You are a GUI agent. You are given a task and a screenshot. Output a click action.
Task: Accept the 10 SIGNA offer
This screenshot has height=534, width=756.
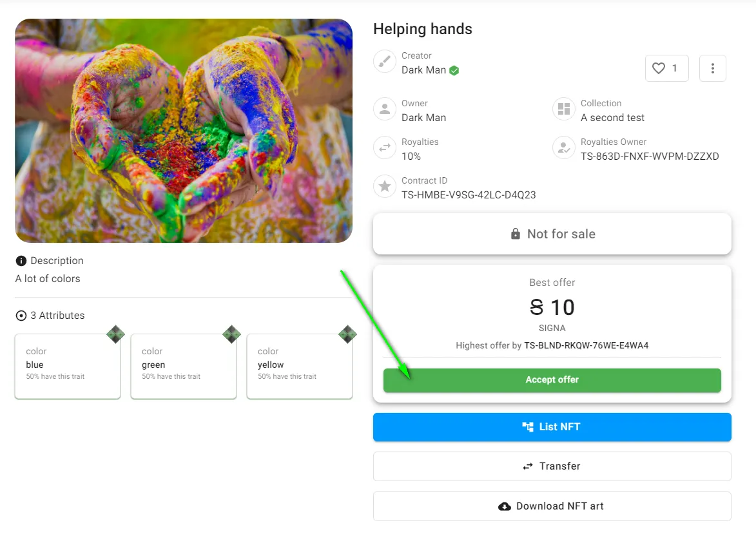[552, 380]
